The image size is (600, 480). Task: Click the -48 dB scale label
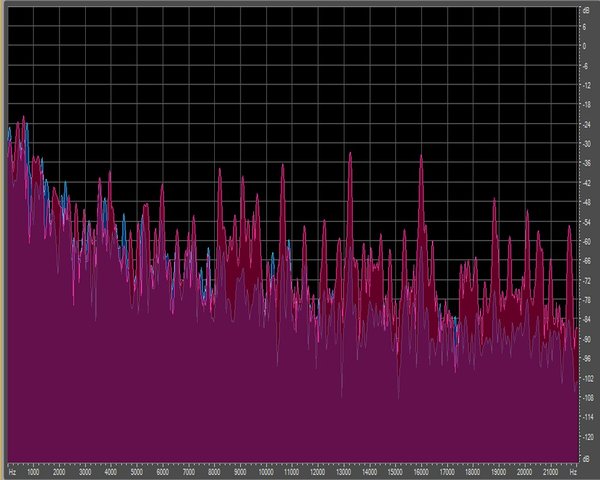coord(586,203)
